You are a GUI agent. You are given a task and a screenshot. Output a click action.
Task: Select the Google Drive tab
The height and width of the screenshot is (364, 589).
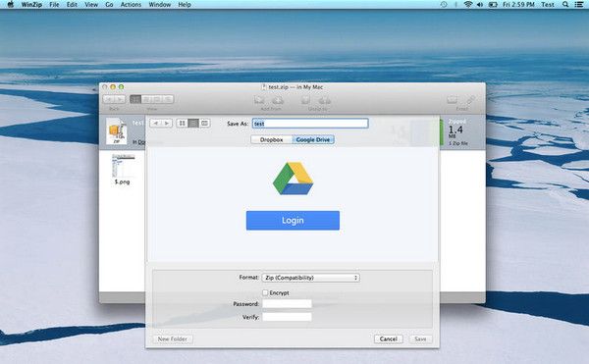313,139
